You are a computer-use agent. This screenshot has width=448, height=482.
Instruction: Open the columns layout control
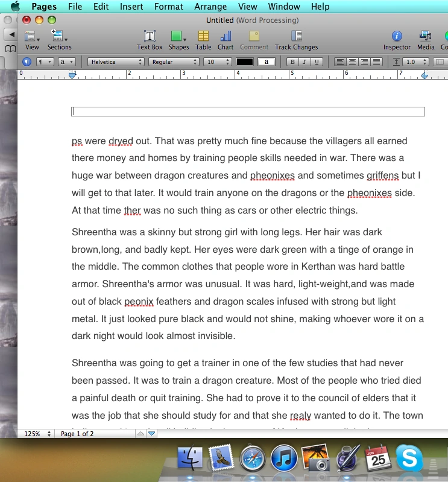click(x=440, y=62)
